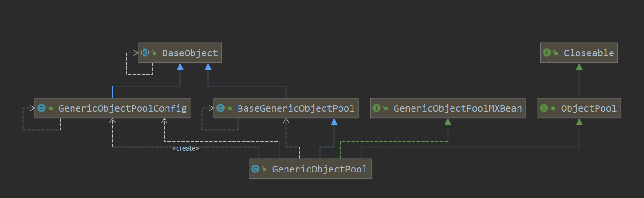Select the GenericObjectPoolConfig class label
Image resolution: width=644 pixels, height=198 pixels.
(x=122, y=108)
